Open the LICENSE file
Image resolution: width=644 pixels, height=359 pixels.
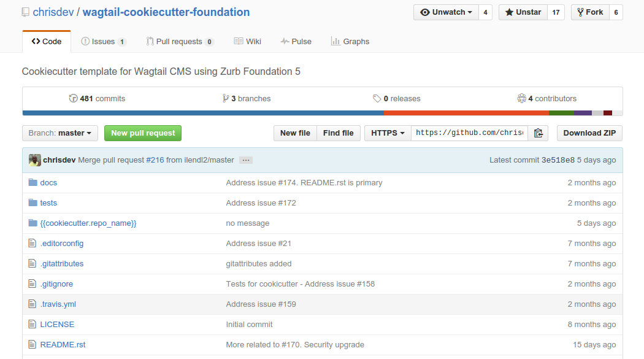tap(57, 325)
